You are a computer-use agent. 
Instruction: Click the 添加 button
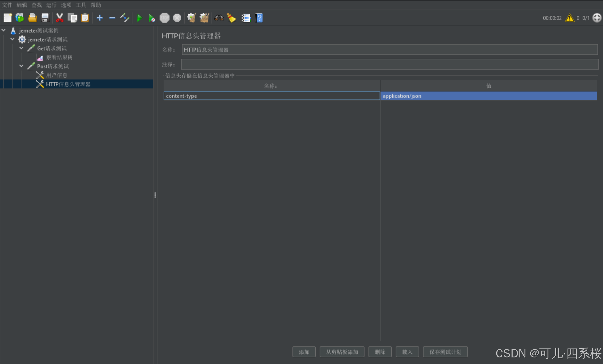click(304, 352)
